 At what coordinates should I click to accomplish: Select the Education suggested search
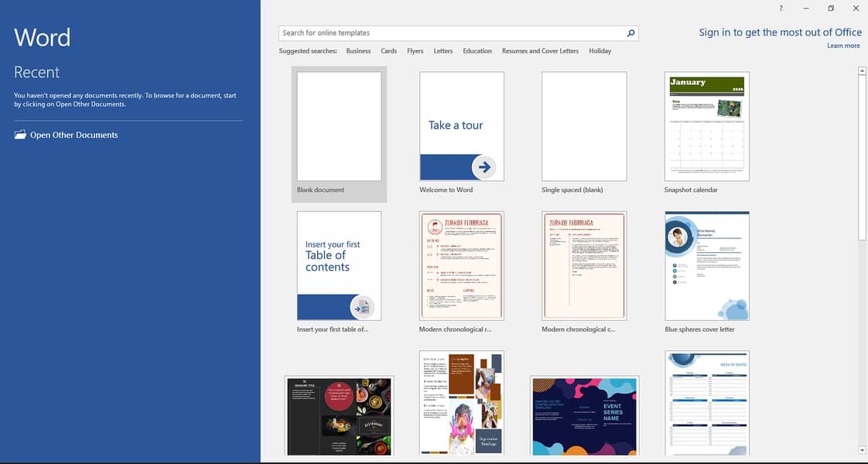click(x=477, y=51)
